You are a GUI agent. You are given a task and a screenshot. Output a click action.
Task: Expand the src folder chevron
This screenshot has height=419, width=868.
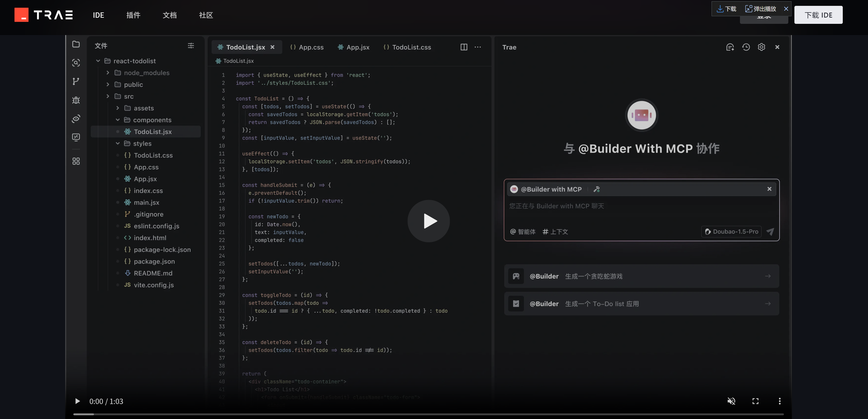coord(108,97)
